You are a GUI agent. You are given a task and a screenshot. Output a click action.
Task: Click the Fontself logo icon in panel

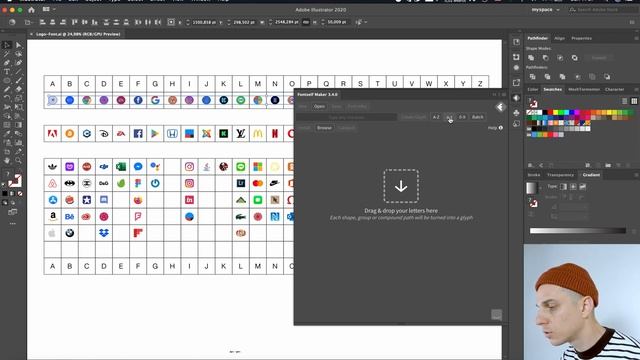[500, 107]
